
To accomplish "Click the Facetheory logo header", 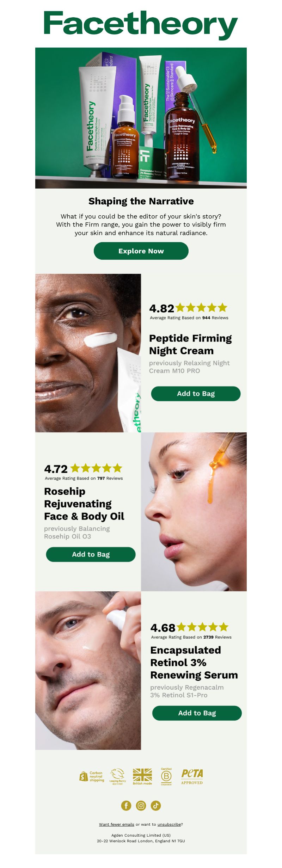I will pyautogui.click(x=141, y=25).
